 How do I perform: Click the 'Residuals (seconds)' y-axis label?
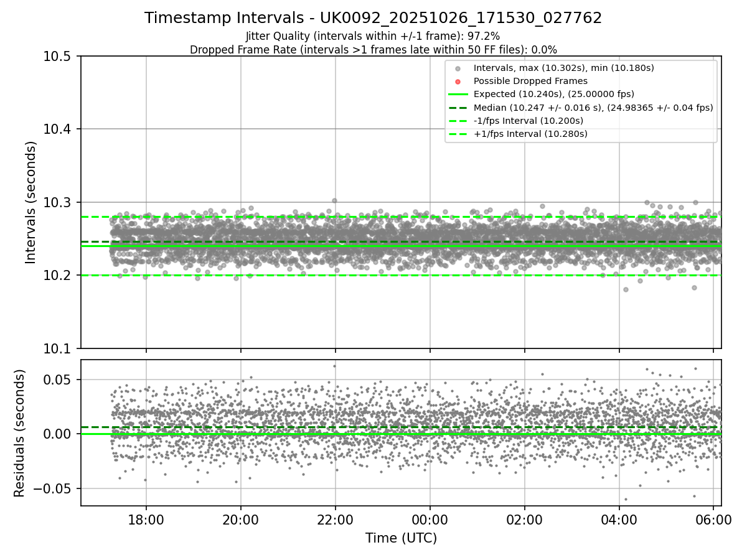19,433
